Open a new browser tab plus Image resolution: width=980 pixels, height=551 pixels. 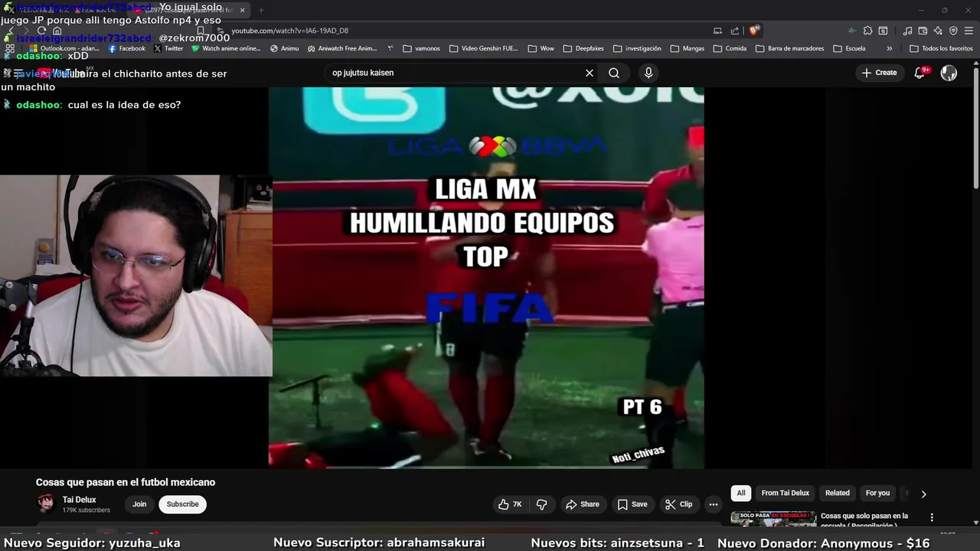click(x=261, y=10)
